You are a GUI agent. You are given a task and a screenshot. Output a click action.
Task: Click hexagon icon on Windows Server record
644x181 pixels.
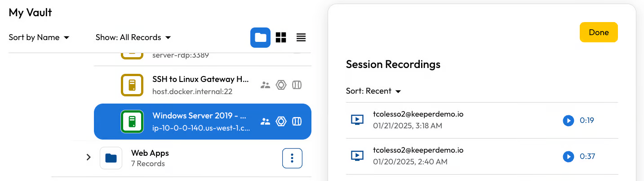pyautogui.click(x=281, y=121)
